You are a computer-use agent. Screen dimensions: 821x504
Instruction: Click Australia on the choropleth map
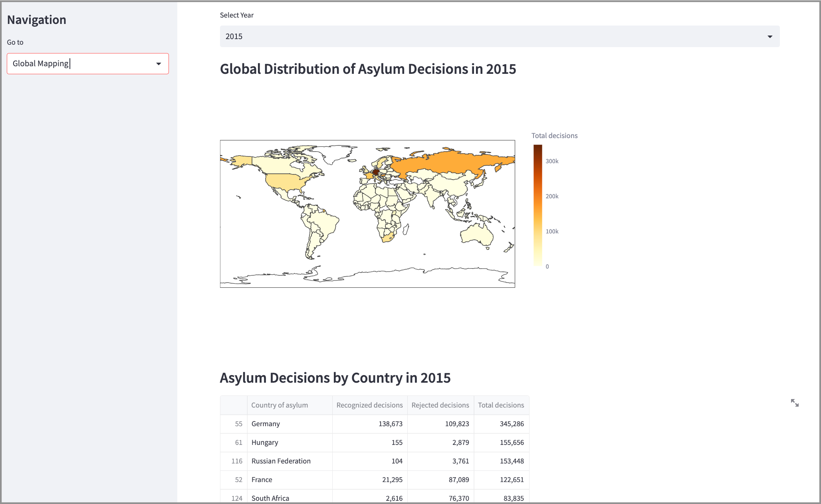[476, 235]
